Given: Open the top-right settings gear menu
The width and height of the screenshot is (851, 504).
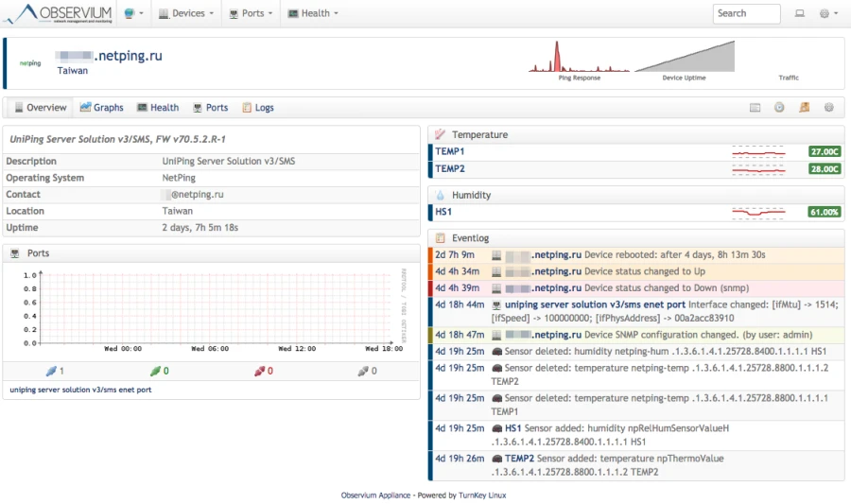Looking at the screenshot, I should click(x=827, y=13).
